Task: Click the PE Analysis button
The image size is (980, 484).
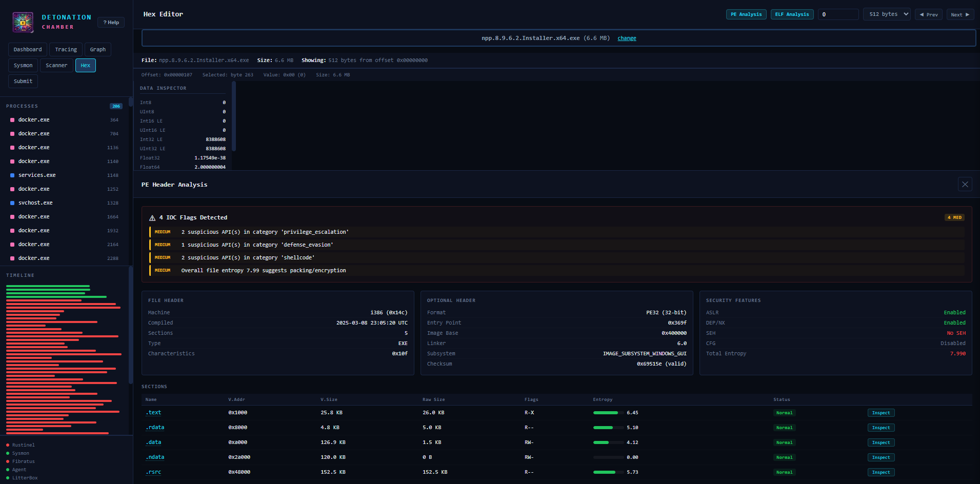Action: (x=746, y=14)
